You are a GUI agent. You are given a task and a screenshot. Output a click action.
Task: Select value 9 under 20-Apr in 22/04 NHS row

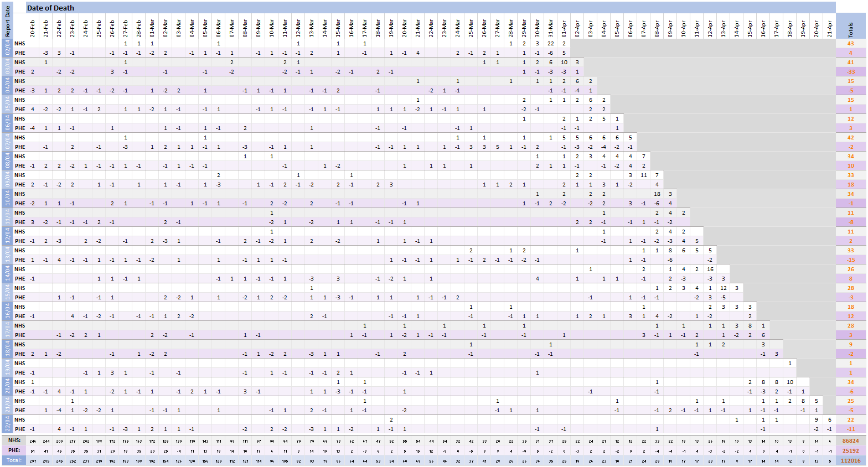tap(817, 420)
